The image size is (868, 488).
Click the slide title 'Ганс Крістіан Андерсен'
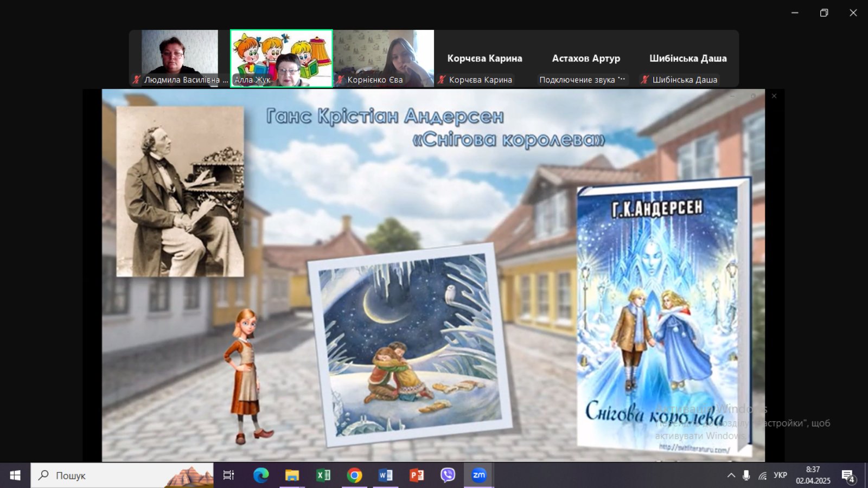tap(385, 116)
